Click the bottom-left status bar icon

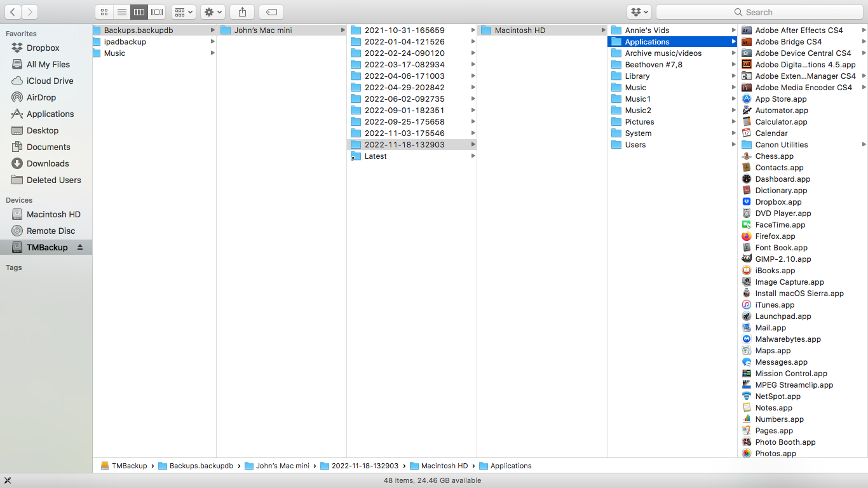point(8,480)
